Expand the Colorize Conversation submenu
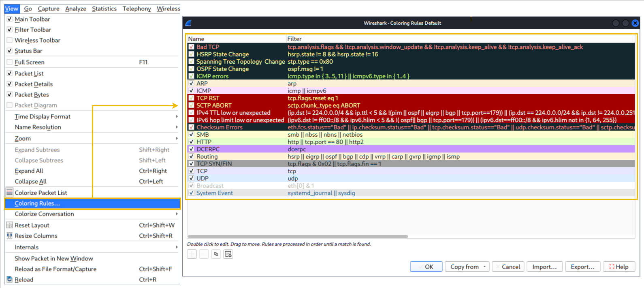The image size is (644, 288). tap(92, 214)
